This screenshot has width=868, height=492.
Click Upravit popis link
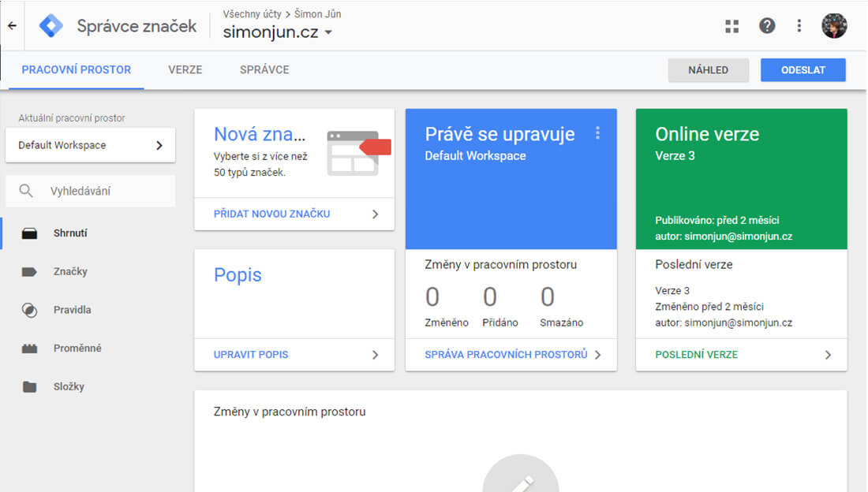[x=251, y=354]
